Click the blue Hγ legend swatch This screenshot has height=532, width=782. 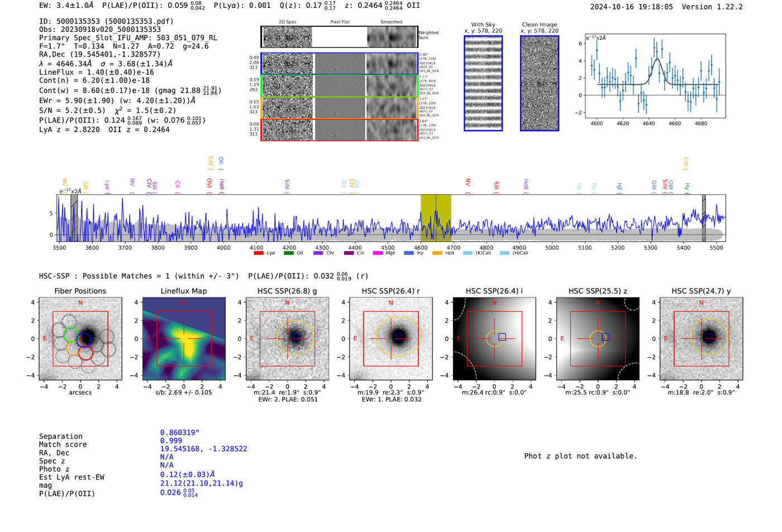[x=409, y=253]
